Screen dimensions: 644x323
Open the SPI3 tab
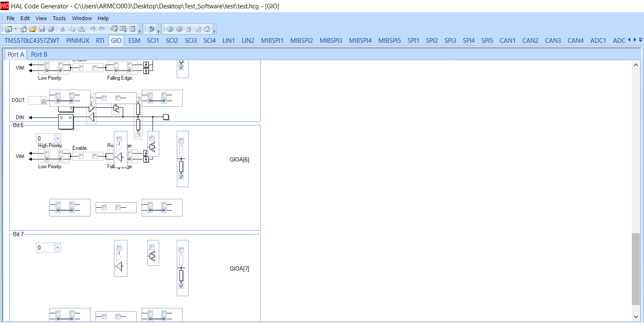coord(450,41)
